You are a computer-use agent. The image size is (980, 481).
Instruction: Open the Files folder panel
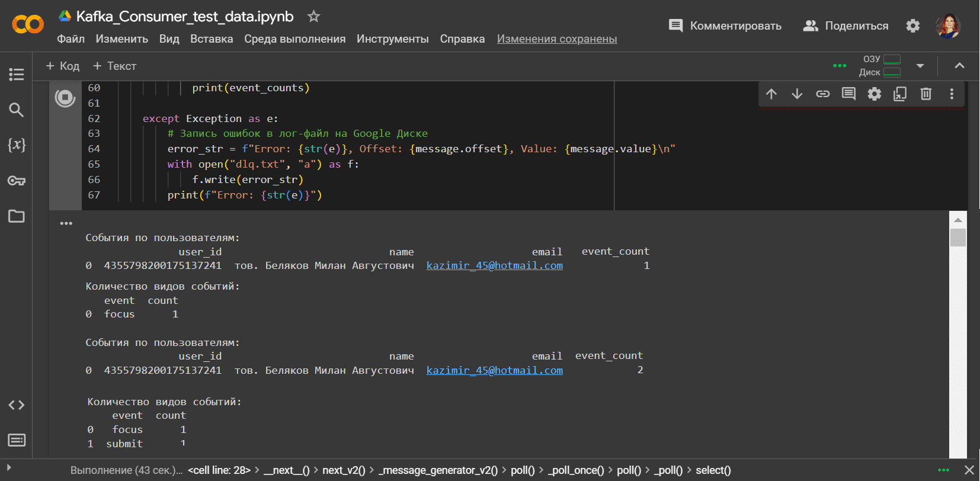click(x=17, y=216)
